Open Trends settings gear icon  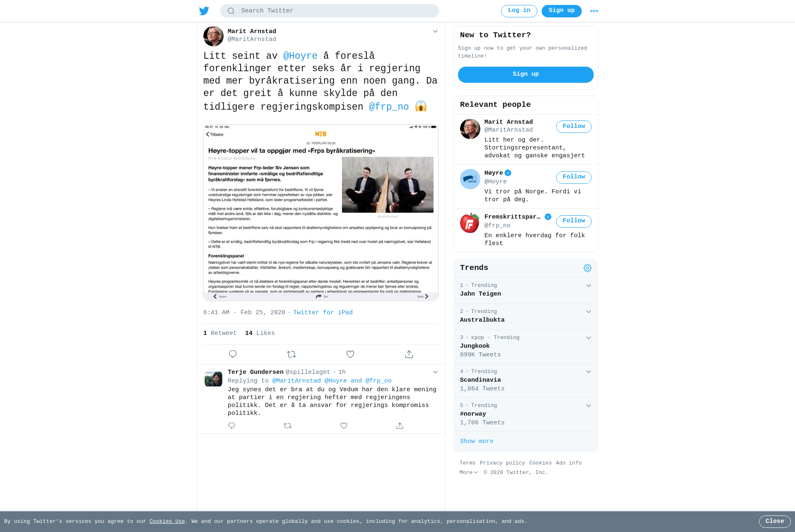[588, 268]
